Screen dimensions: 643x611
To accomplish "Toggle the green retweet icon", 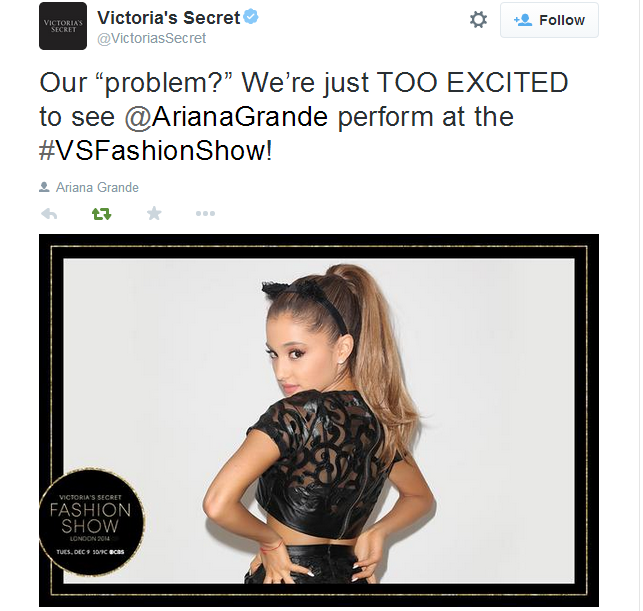I will (x=101, y=214).
